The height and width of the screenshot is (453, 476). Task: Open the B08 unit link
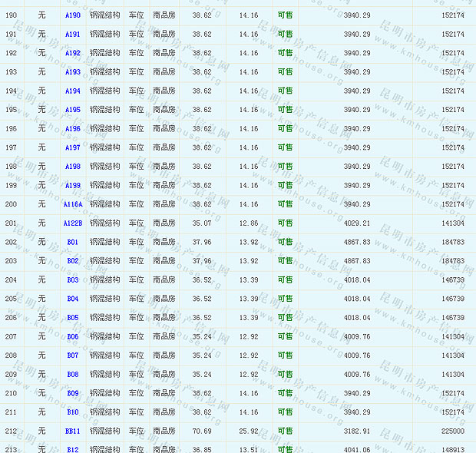[x=73, y=375]
